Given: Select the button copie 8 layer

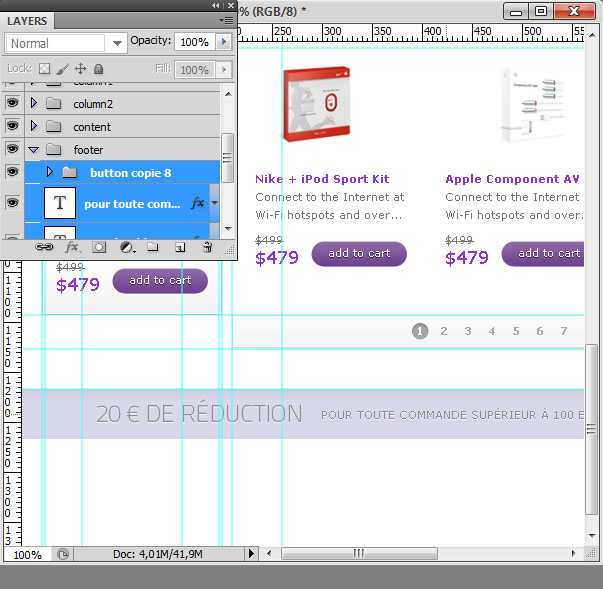Looking at the screenshot, I should (x=122, y=172).
